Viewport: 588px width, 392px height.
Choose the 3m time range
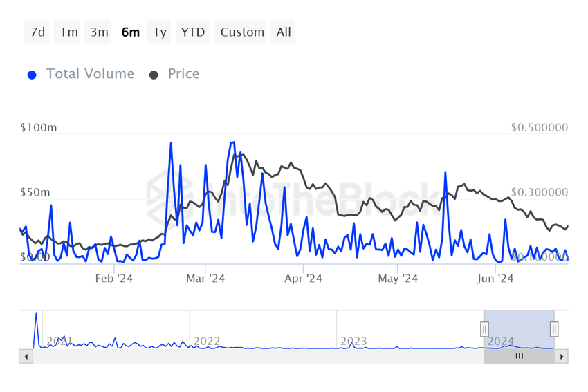100,32
